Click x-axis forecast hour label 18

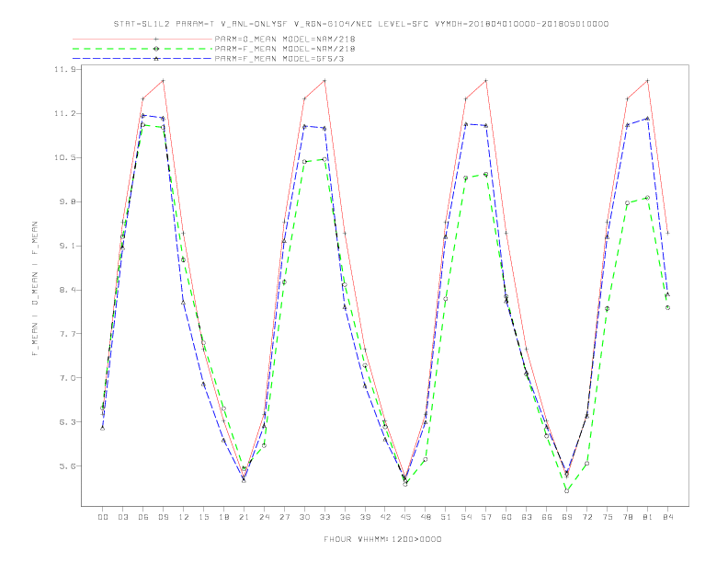223,517
